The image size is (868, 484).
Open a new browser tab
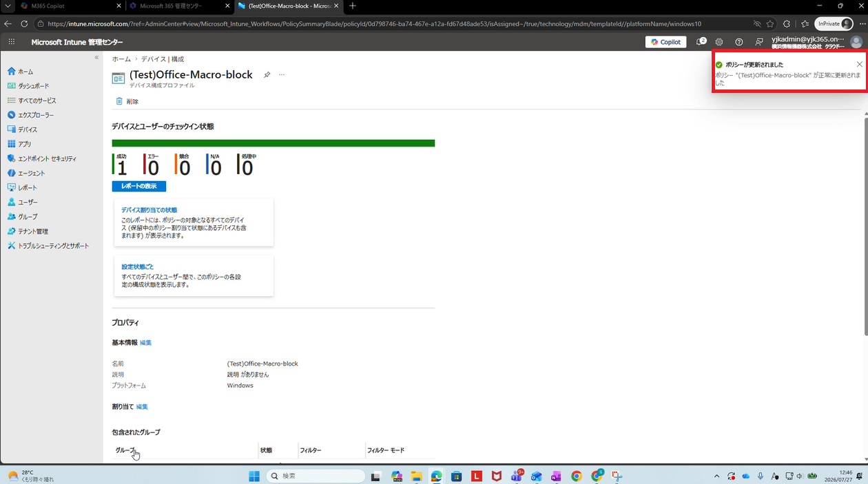(x=353, y=6)
